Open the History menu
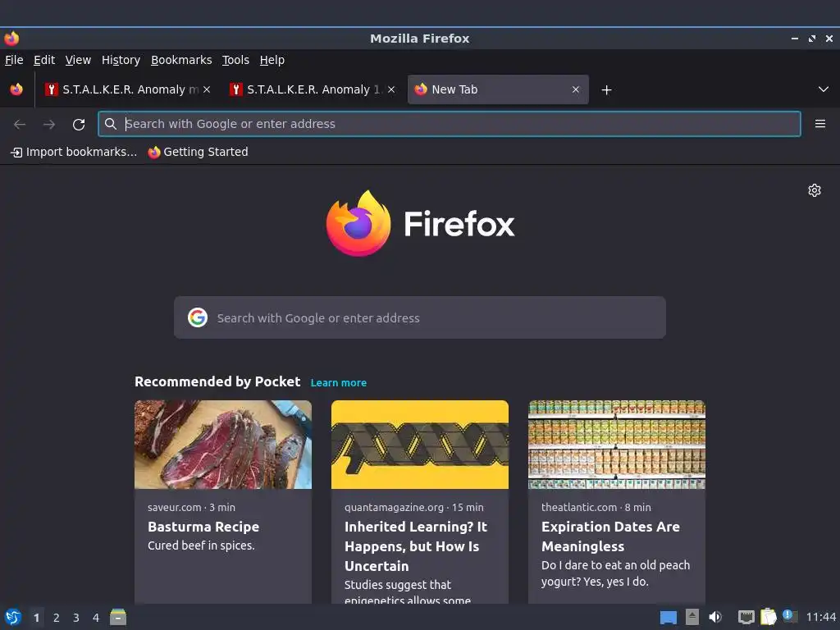This screenshot has width=840, height=630. 121,60
